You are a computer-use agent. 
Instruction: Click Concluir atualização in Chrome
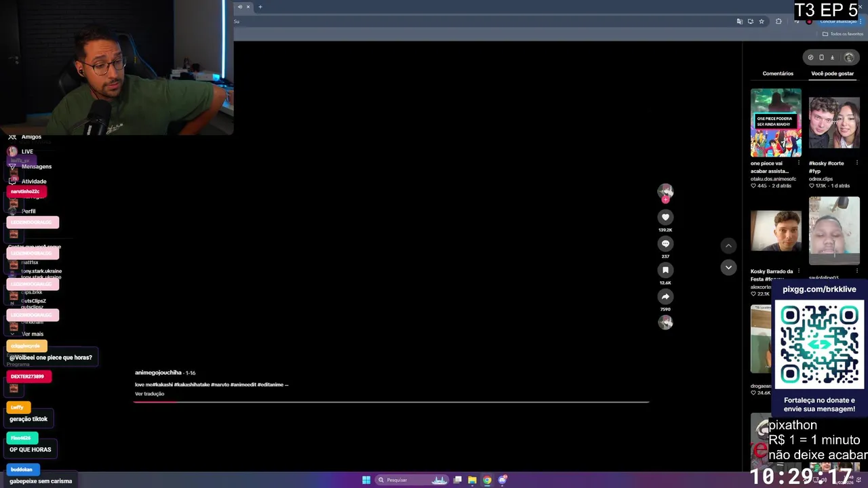(x=838, y=21)
